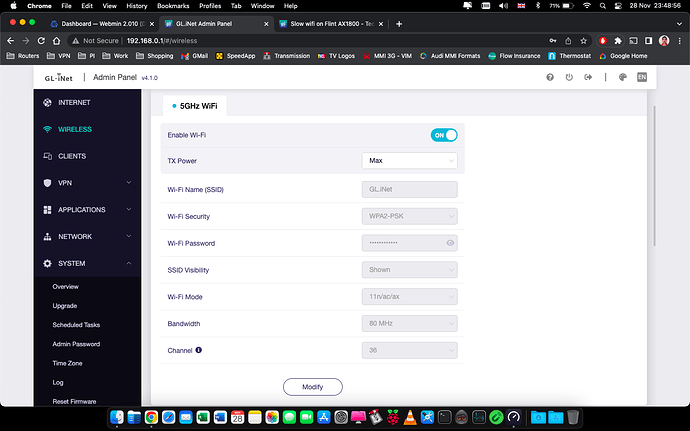Click the browser home icon

pyautogui.click(x=56, y=41)
